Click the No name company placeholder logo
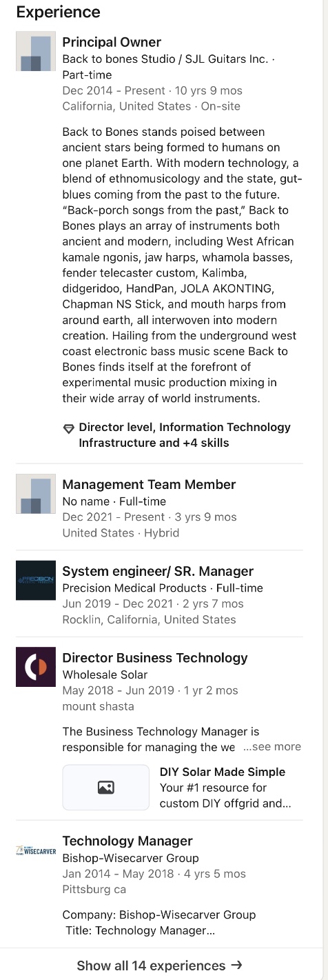The width and height of the screenshot is (328, 980). pyautogui.click(x=36, y=494)
